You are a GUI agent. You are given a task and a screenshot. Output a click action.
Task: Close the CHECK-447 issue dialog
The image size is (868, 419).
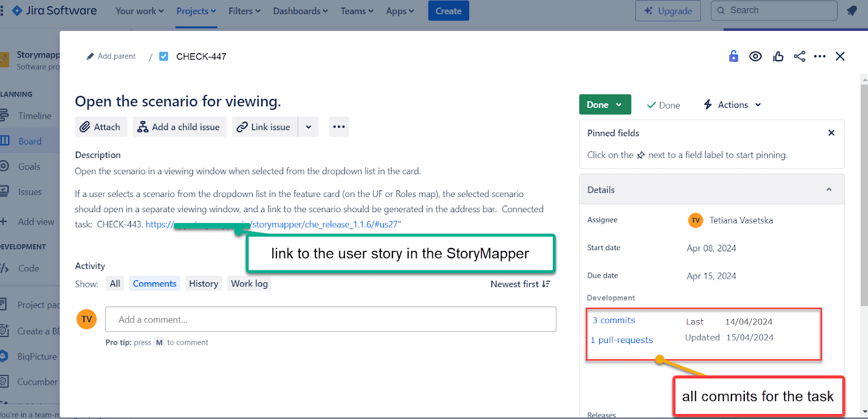coord(840,56)
